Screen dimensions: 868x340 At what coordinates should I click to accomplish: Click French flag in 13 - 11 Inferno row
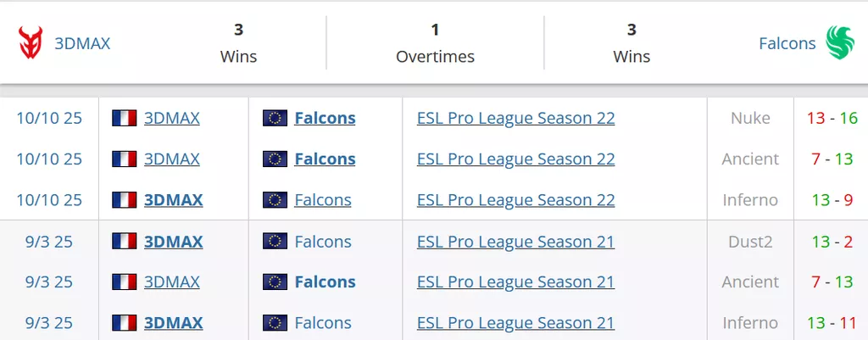(x=125, y=323)
